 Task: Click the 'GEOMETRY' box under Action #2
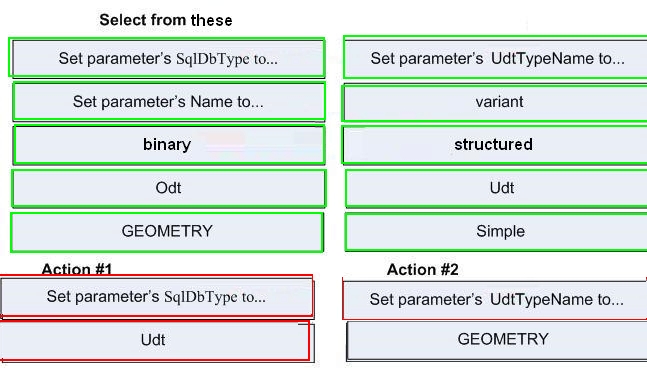(497, 340)
